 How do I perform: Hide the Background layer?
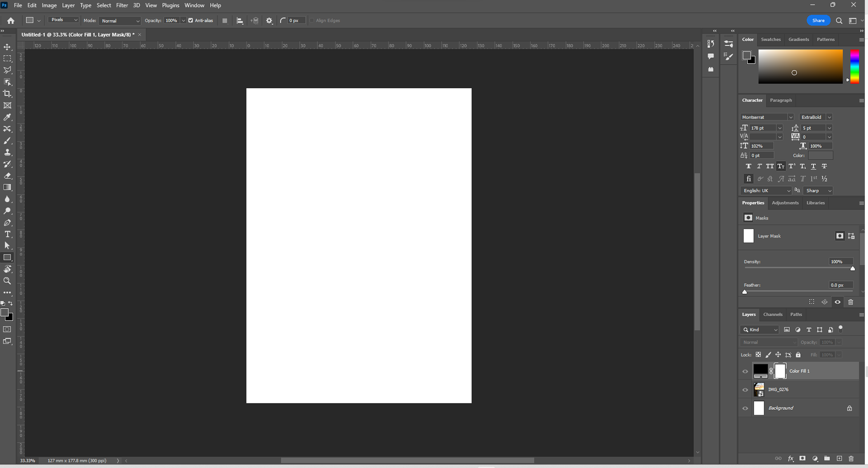coord(745,408)
